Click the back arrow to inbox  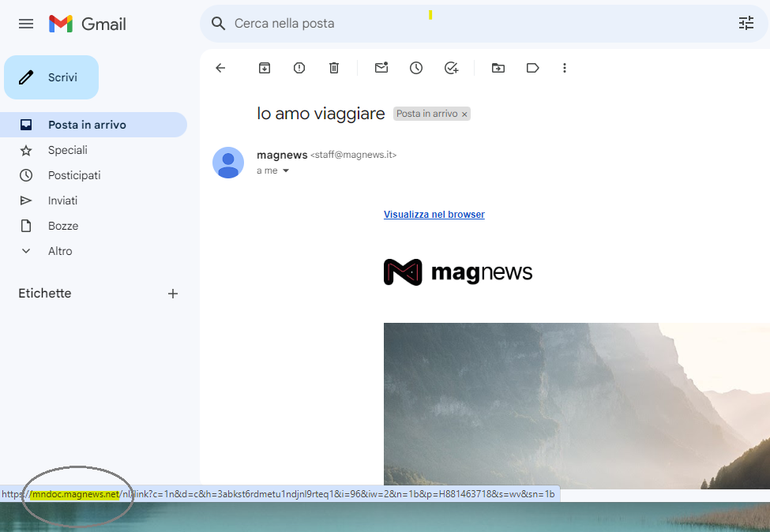click(x=220, y=68)
